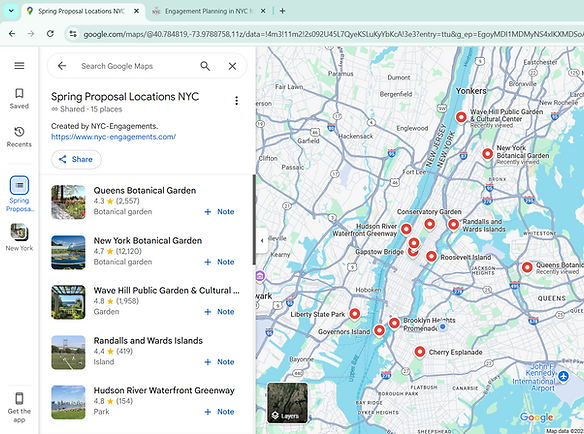Image resolution: width=584 pixels, height=434 pixels.
Task: Go back in browser history
Action: 12,34
